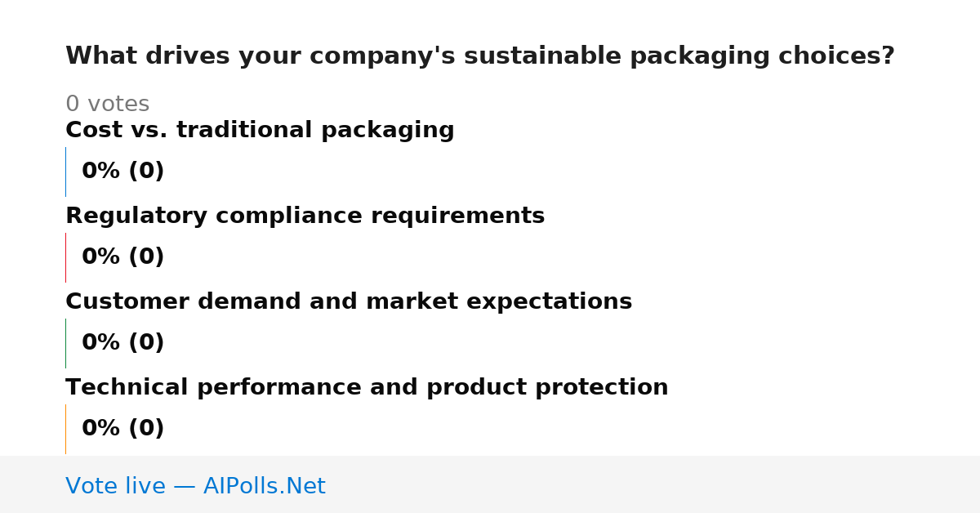Choose Regulatory compliance requirements option
Image resolution: width=980 pixels, height=513 pixels.
(305, 216)
